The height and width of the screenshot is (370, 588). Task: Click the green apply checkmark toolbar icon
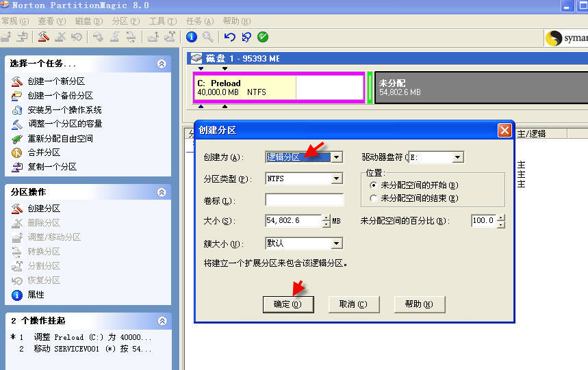(x=263, y=37)
